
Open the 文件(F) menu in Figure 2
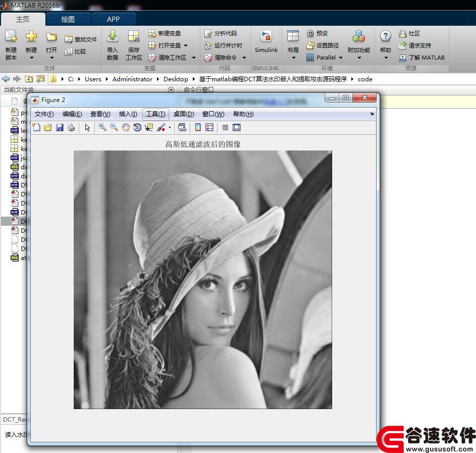[x=44, y=114]
